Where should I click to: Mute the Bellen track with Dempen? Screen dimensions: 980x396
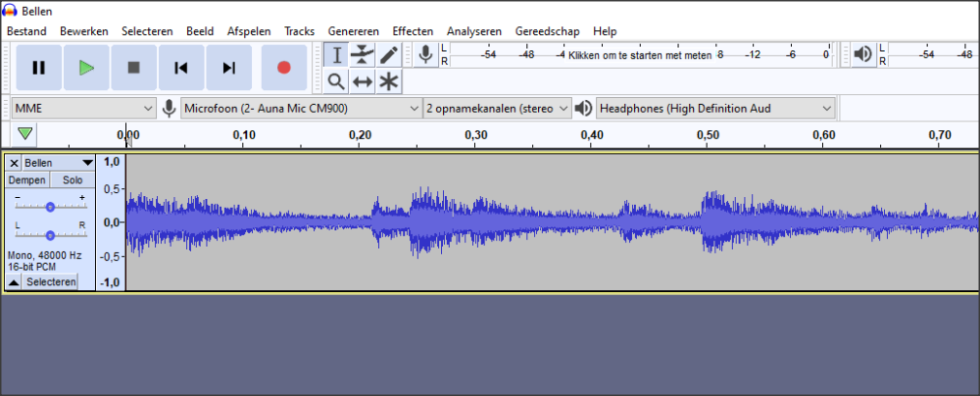click(26, 180)
